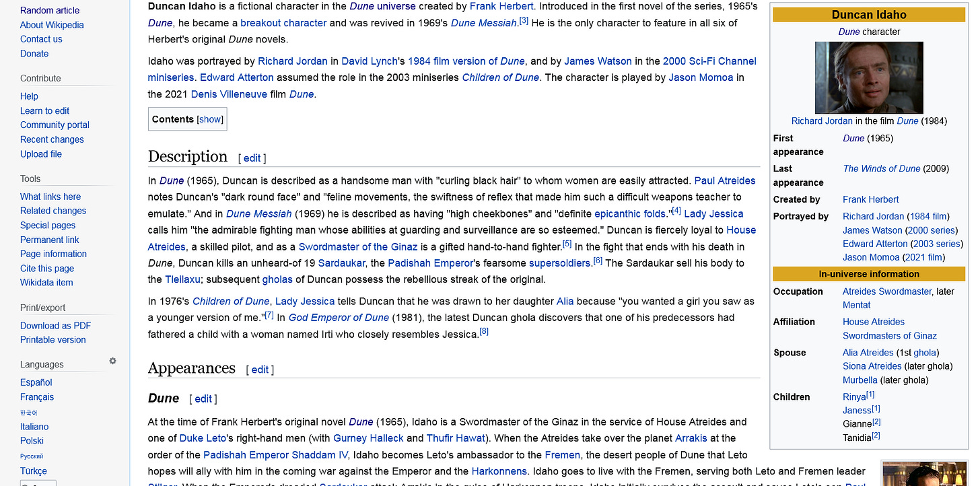
Task: Open the Murbella spouse link
Action: click(x=860, y=380)
